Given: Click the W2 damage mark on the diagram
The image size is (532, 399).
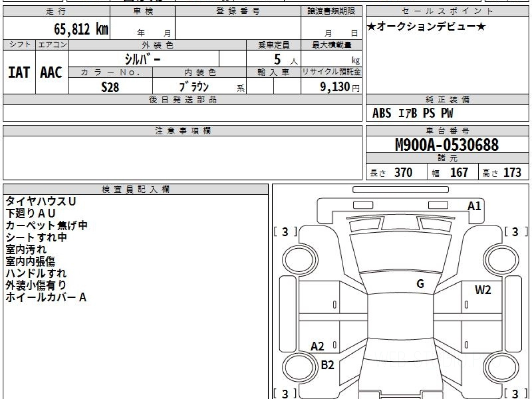Looking at the screenshot, I should [483, 290].
